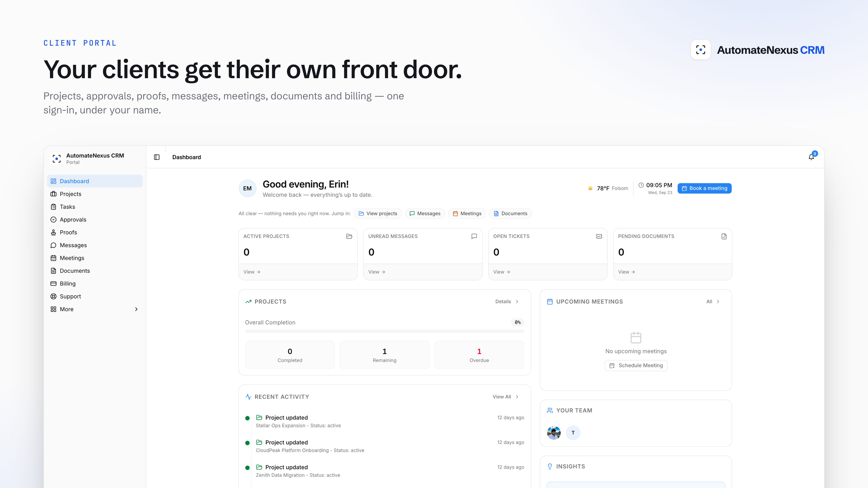Click the More grid icon in sidebar
This screenshot has height=488, width=868.
point(53,309)
